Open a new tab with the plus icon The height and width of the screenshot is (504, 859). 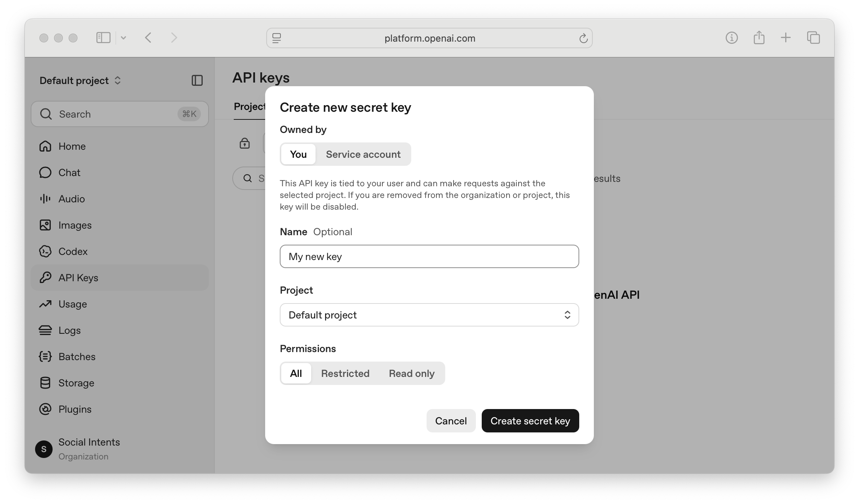[786, 38]
